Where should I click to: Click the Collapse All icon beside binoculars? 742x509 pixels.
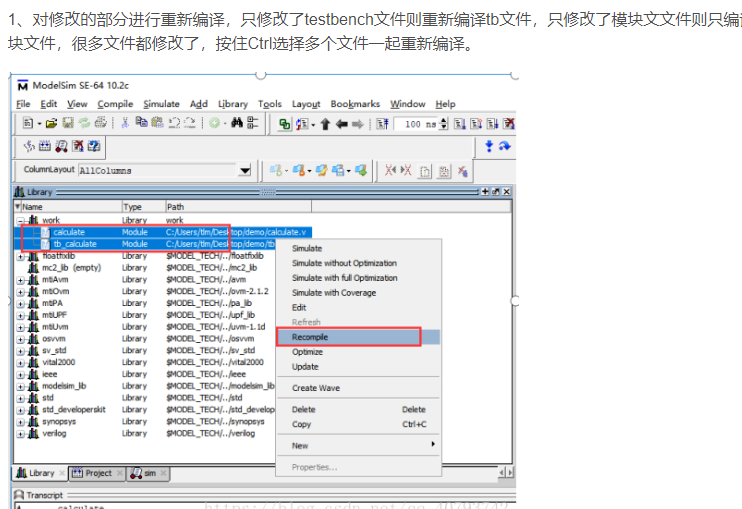(x=253, y=123)
